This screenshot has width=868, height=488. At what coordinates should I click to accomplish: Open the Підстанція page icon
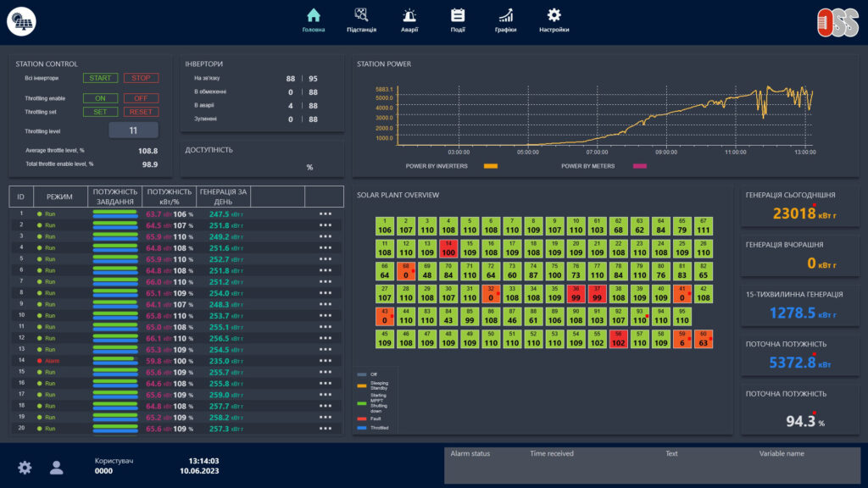[x=359, y=16]
